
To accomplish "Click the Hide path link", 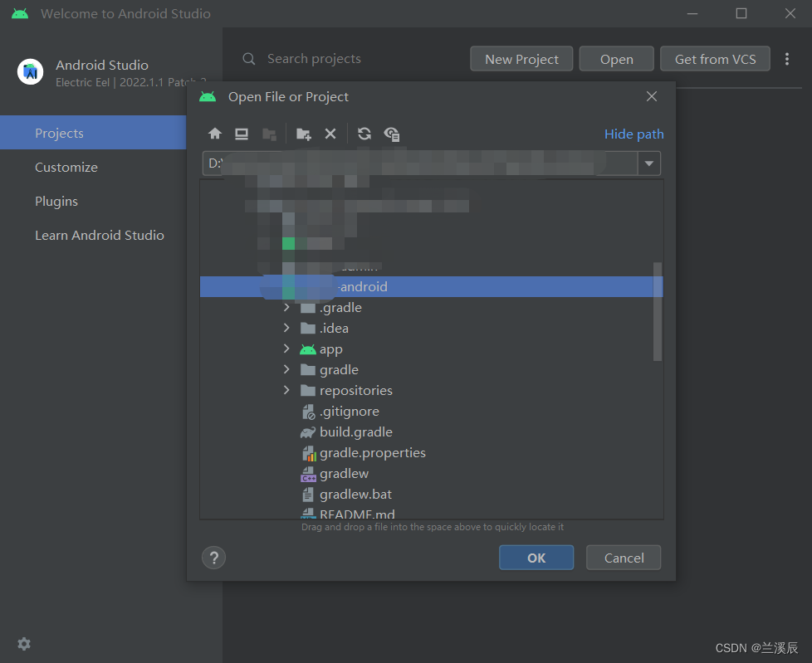I will tap(633, 134).
